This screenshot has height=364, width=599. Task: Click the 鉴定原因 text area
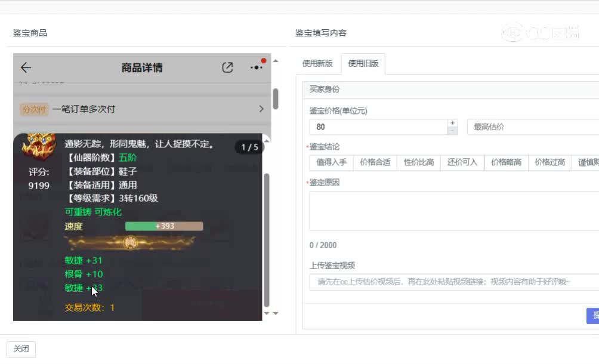tap(454, 211)
